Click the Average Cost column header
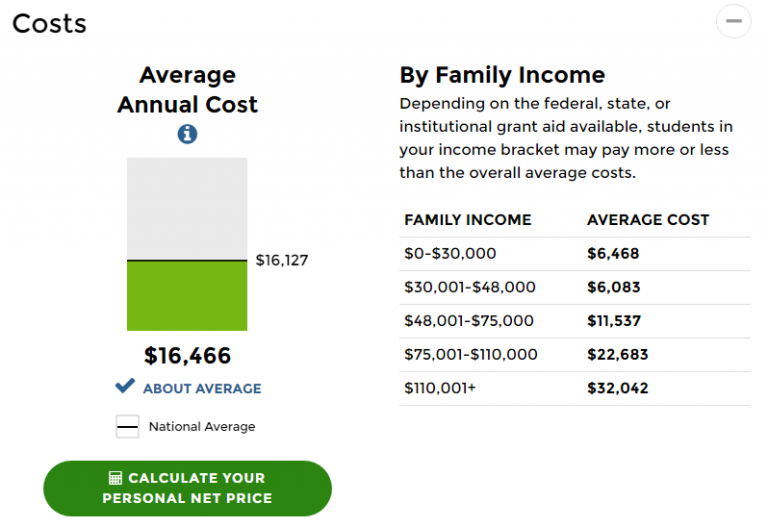768x527 pixels. click(648, 220)
